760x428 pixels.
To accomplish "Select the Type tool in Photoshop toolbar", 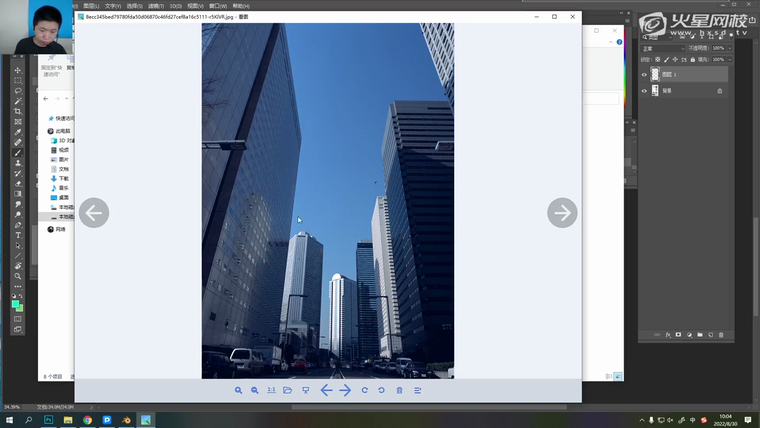I will pyautogui.click(x=18, y=235).
